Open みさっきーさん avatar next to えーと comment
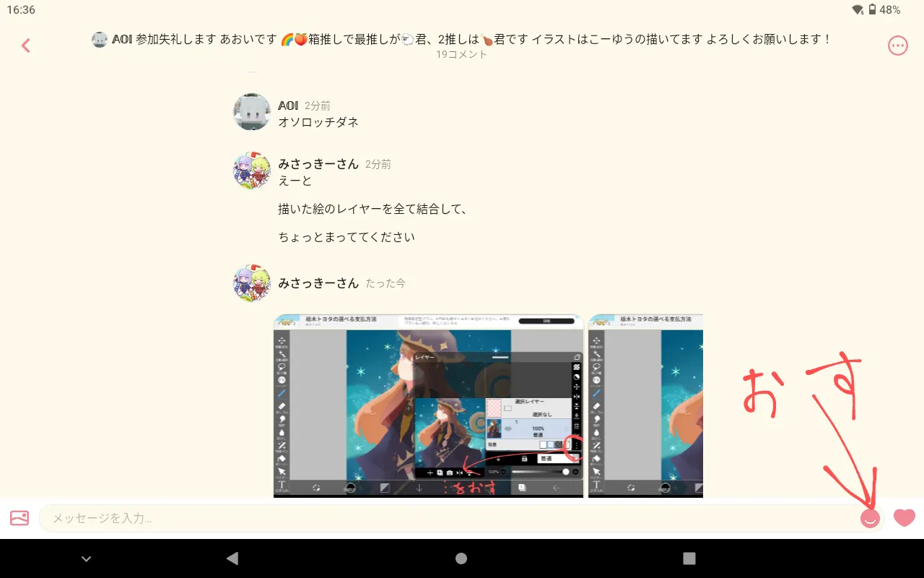 251,171
